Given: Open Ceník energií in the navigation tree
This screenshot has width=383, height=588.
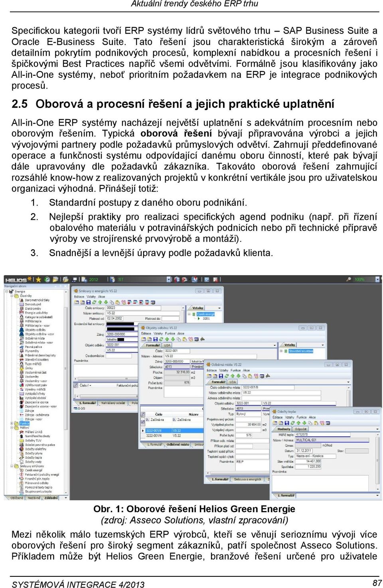Looking at the screenshot, I should click(x=34, y=470).
